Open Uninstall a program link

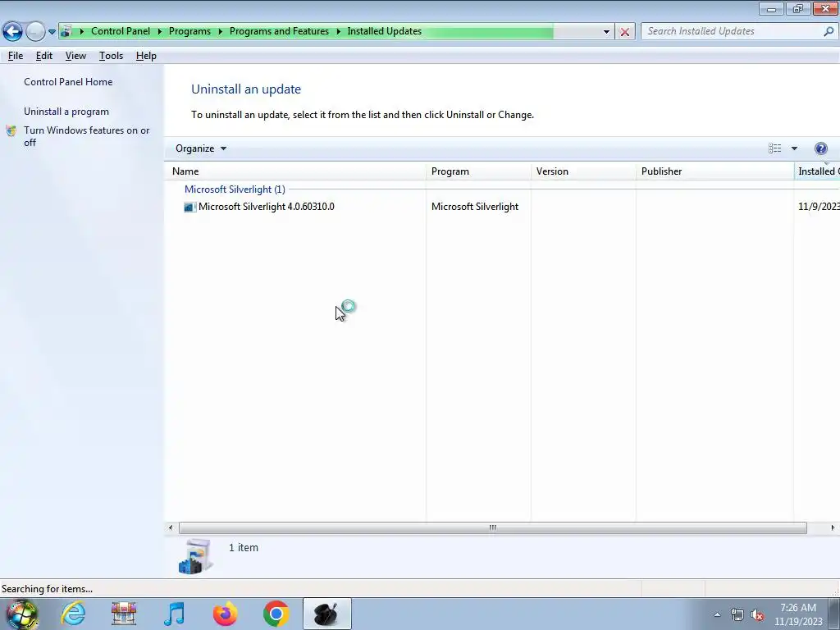click(66, 112)
